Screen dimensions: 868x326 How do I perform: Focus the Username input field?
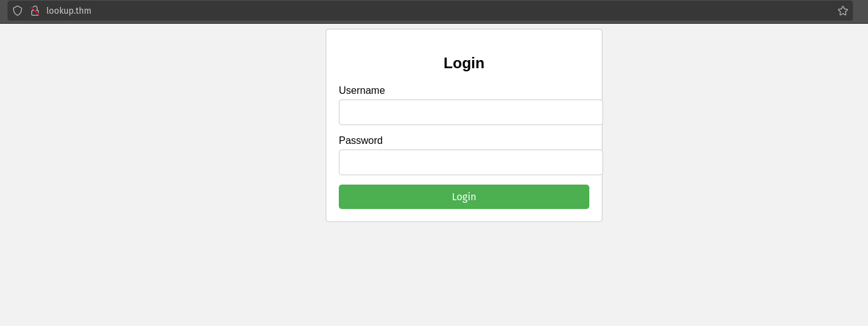click(x=470, y=113)
